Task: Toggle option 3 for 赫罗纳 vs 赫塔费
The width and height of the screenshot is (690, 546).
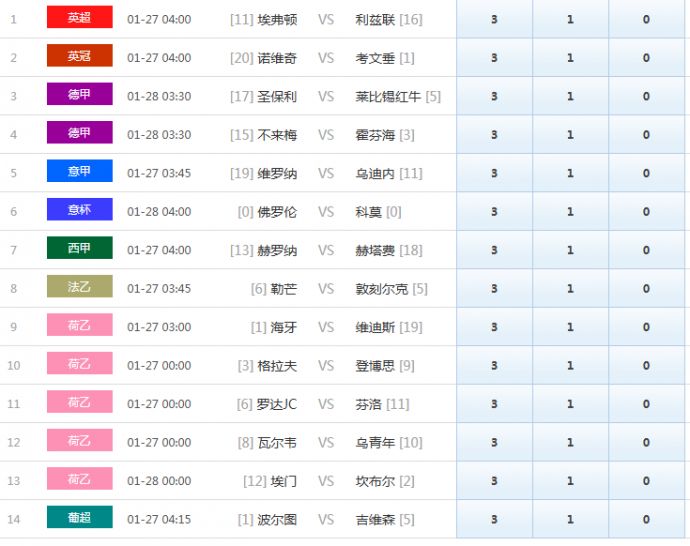Action: (494, 250)
